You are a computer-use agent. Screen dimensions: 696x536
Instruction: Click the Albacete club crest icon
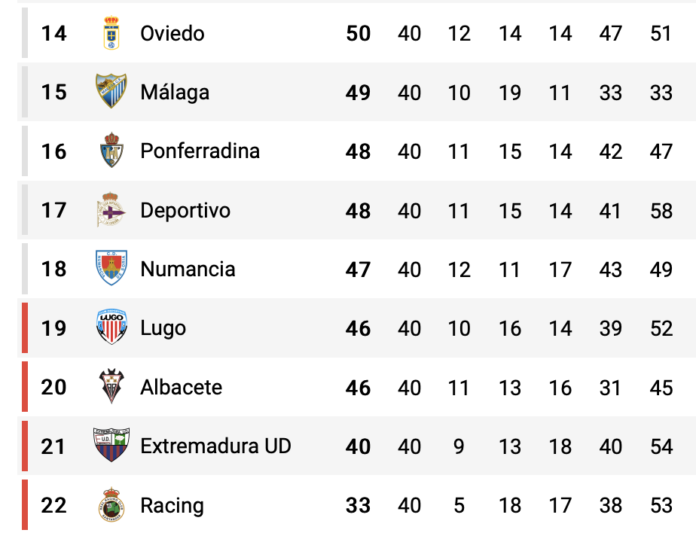pyautogui.click(x=111, y=387)
